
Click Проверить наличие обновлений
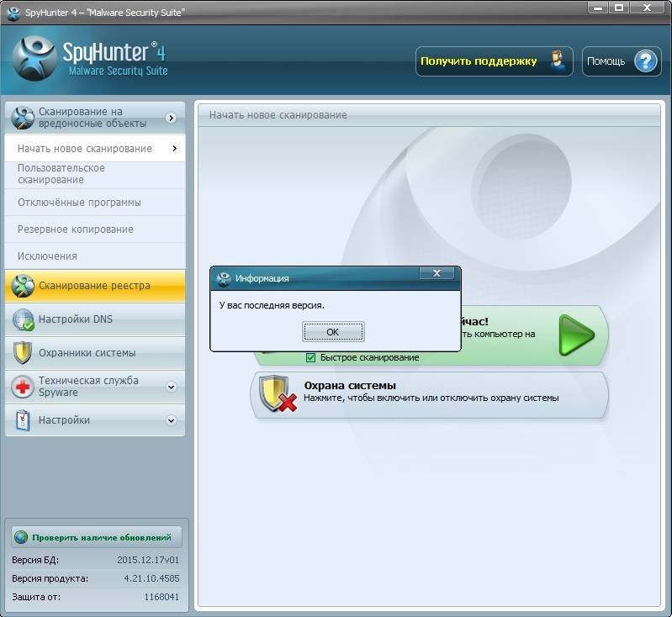pos(97,537)
